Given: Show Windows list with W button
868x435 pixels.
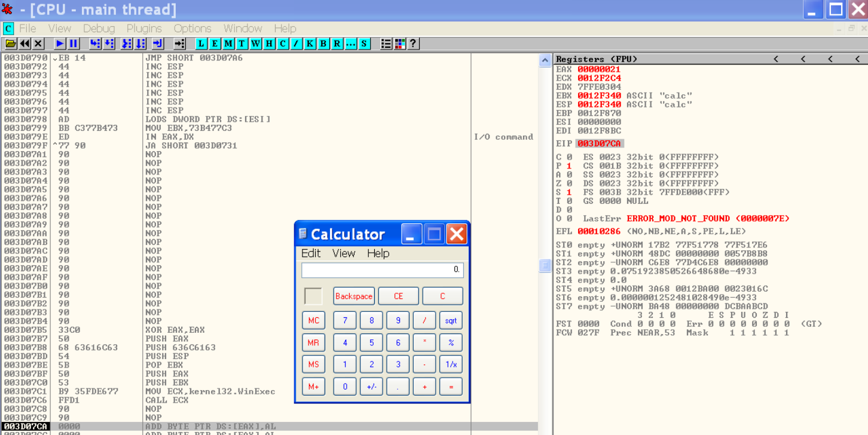Looking at the screenshot, I should pyautogui.click(x=256, y=44).
